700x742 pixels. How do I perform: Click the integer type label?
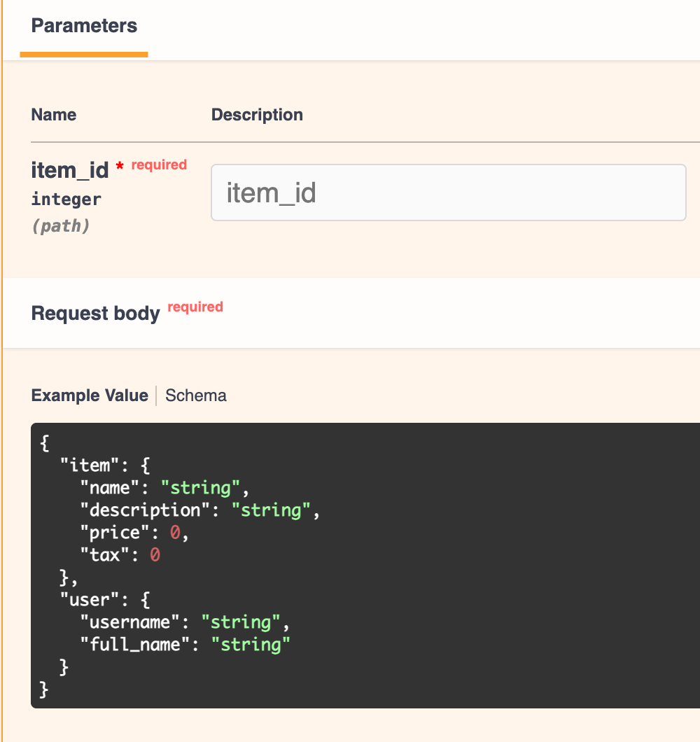(66, 199)
